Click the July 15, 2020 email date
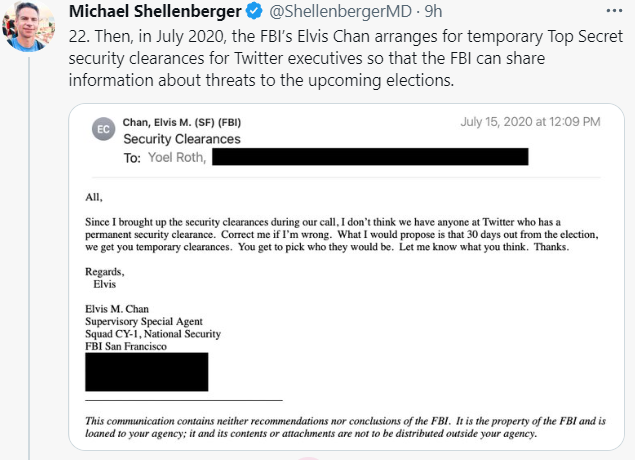 click(x=530, y=123)
